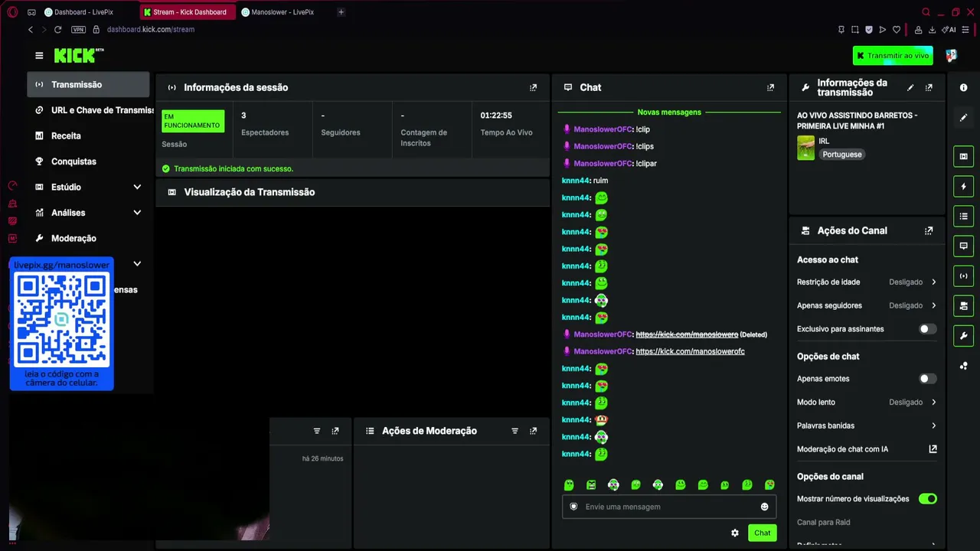The image size is (980, 551).
Task: Click the VPN badge in the address bar
Action: [x=78, y=29]
